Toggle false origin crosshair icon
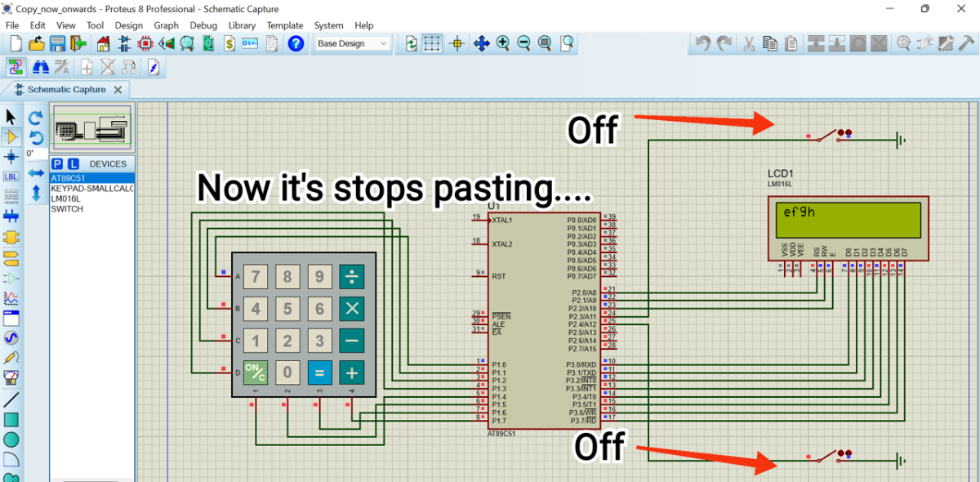 click(457, 43)
